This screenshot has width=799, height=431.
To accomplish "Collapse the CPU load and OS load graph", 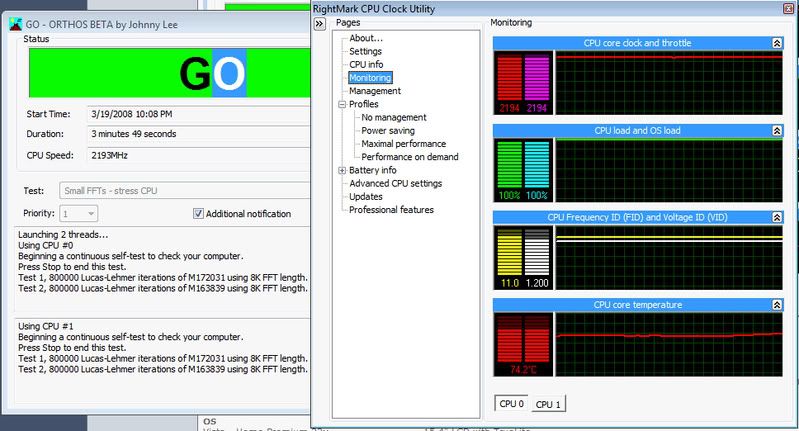I will tap(777, 131).
